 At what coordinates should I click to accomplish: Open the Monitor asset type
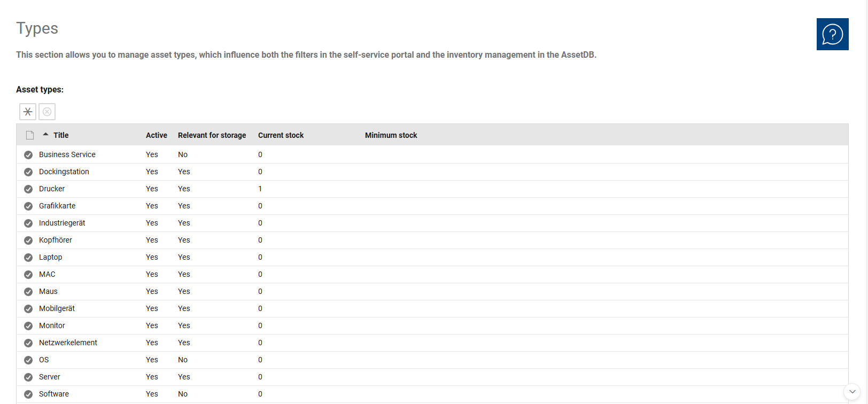[x=52, y=325]
